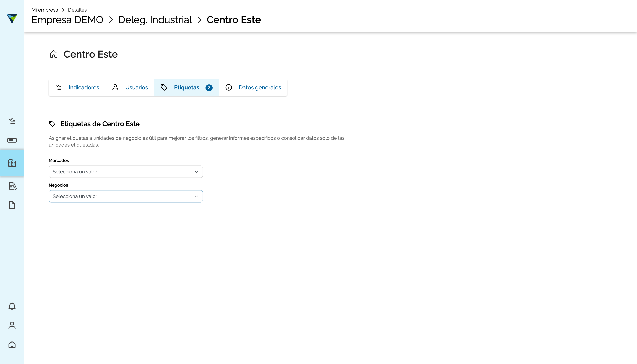637x364 pixels.
Task: Select the Etiquetas tab
Action: tap(186, 88)
